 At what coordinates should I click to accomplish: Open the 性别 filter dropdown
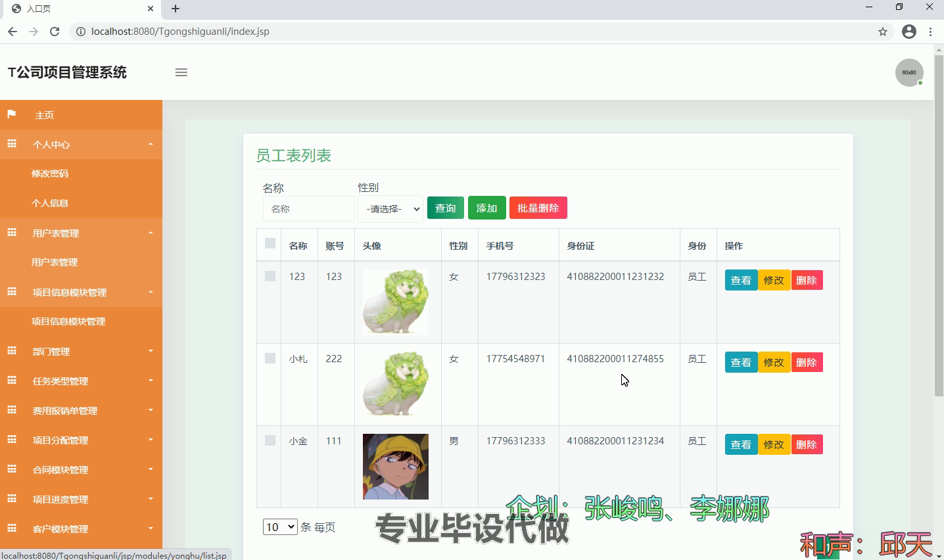click(x=390, y=209)
